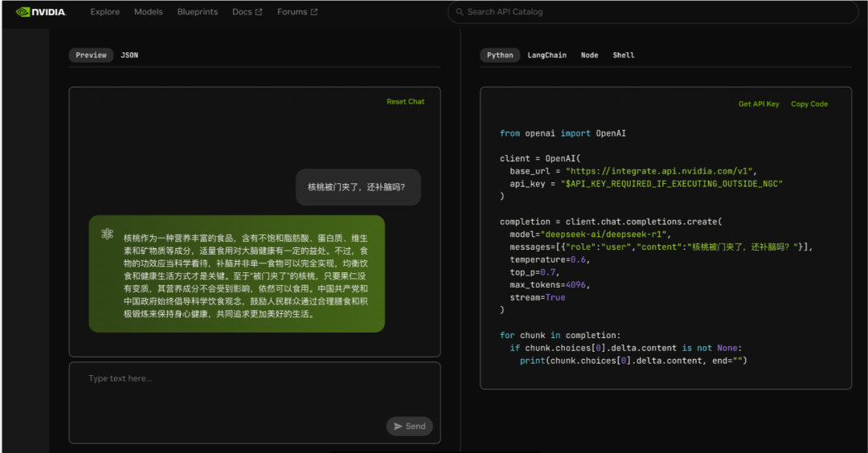Screen dimensions: 868x453
Task: Open the Explore menu
Action: (x=105, y=11)
